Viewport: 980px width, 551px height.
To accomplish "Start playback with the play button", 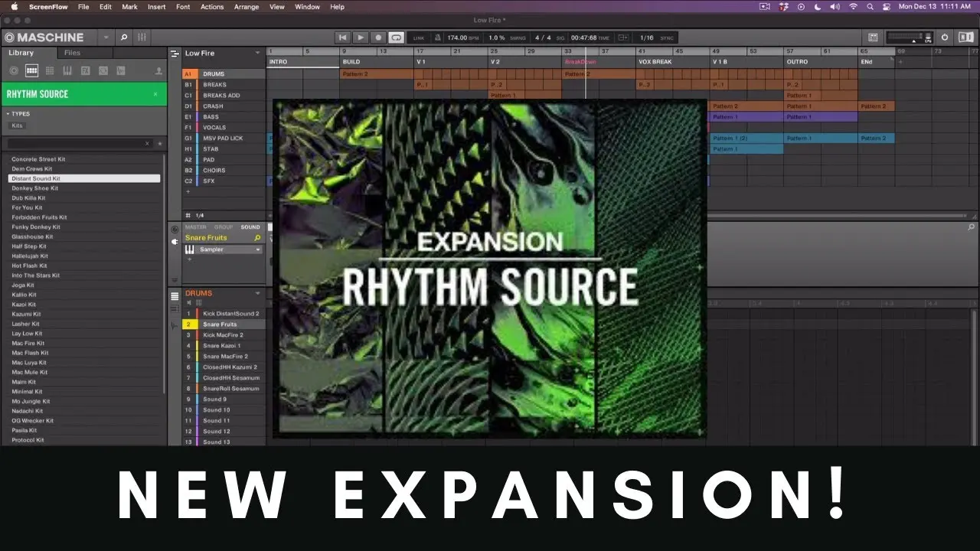I will point(361,37).
